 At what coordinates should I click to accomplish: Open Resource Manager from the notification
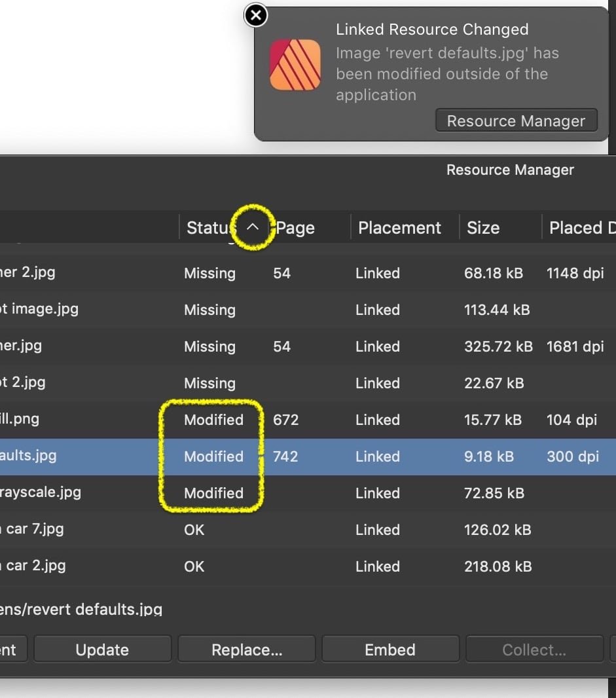[516, 121]
